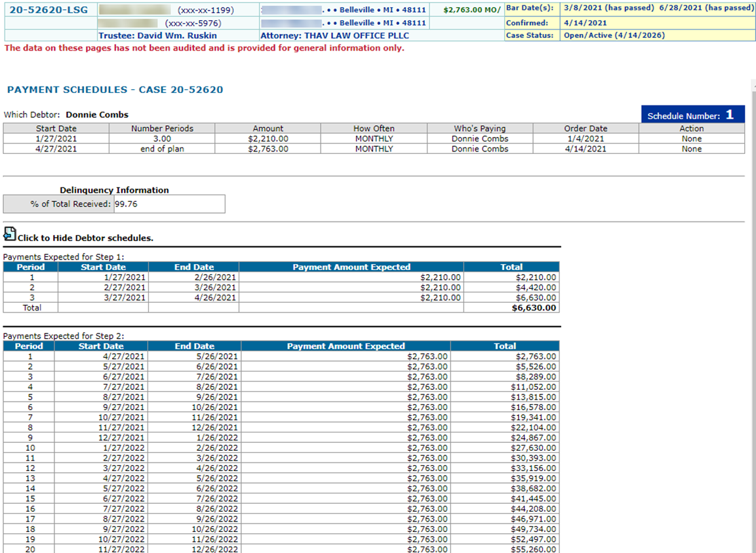The width and height of the screenshot is (756, 553).
Task: Click masked SSN (xxx-xx-1199)
Action: click(x=206, y=10)
